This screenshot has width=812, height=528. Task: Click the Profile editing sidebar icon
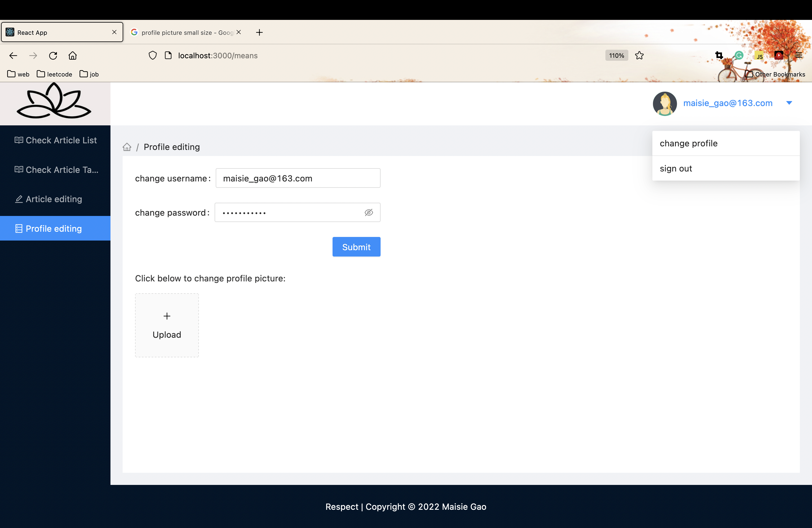click(x=19, y=229)
